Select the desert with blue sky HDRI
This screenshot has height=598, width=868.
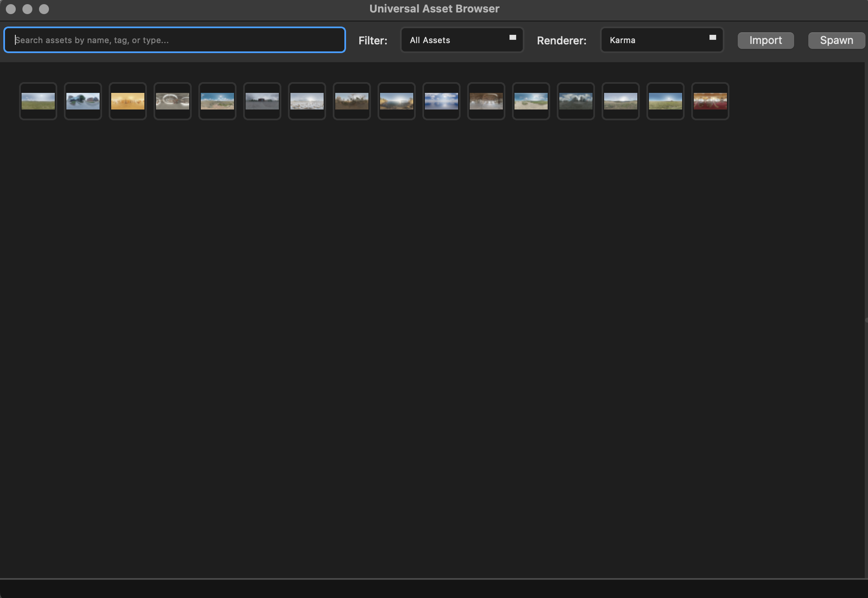coord(217,101)
